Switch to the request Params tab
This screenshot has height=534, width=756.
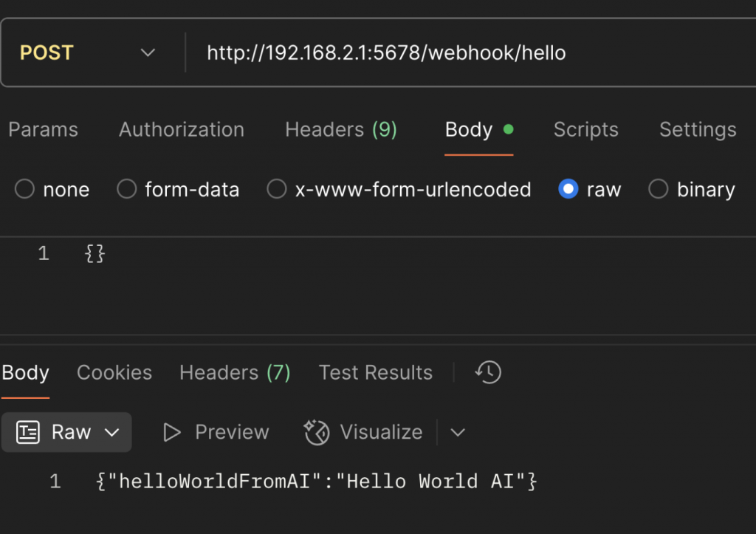(43, 130)
